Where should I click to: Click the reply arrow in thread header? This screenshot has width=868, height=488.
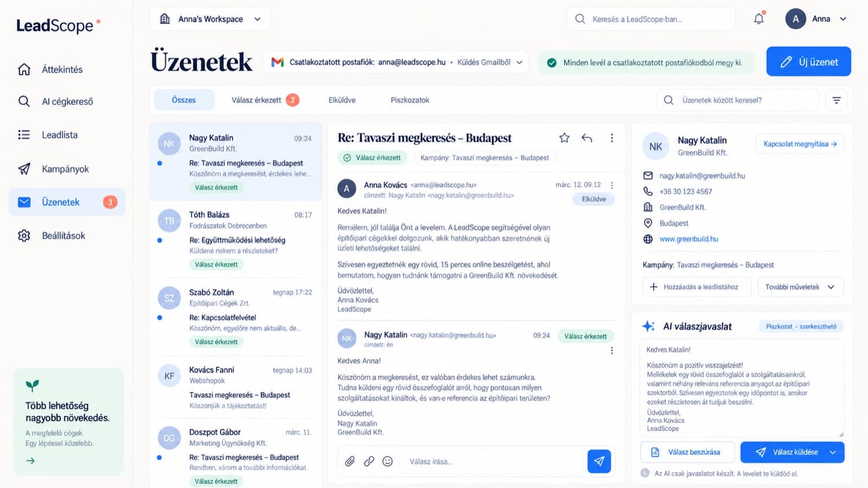coord(587,138)
